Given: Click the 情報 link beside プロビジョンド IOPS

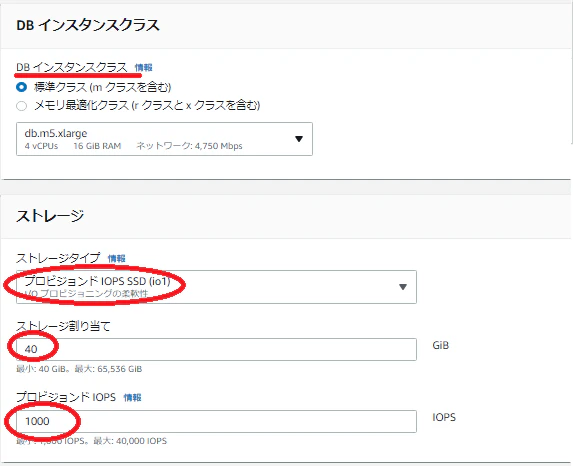Looking at the screenshot, I should click(x=132, y=397).
